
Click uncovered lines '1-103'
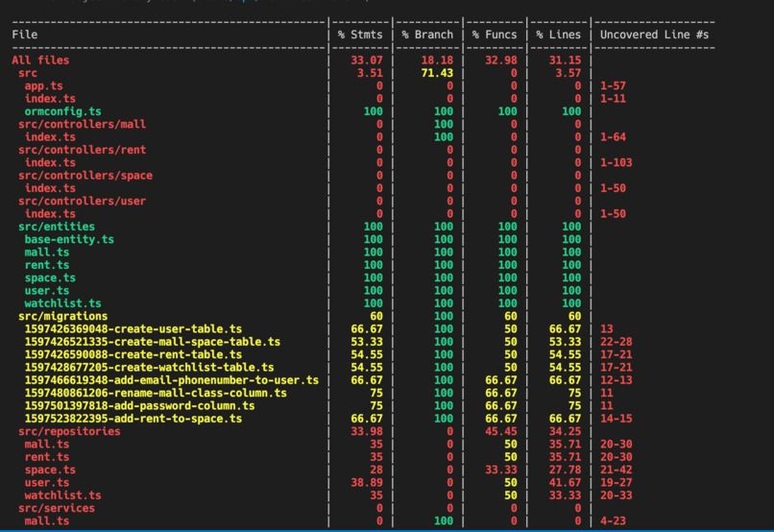point(617,163)
